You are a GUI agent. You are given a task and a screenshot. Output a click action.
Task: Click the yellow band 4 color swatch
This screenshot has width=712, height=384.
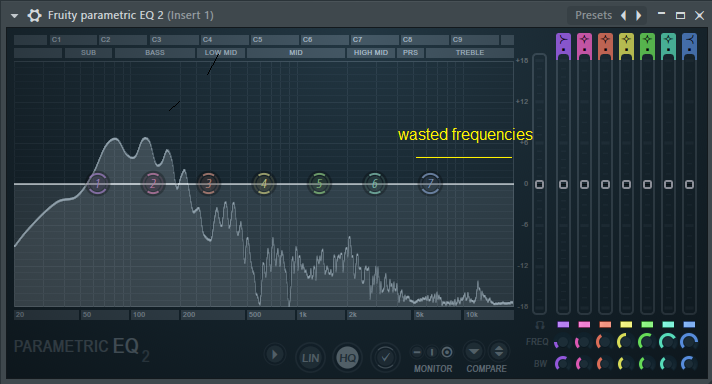[x=626, y=325]
